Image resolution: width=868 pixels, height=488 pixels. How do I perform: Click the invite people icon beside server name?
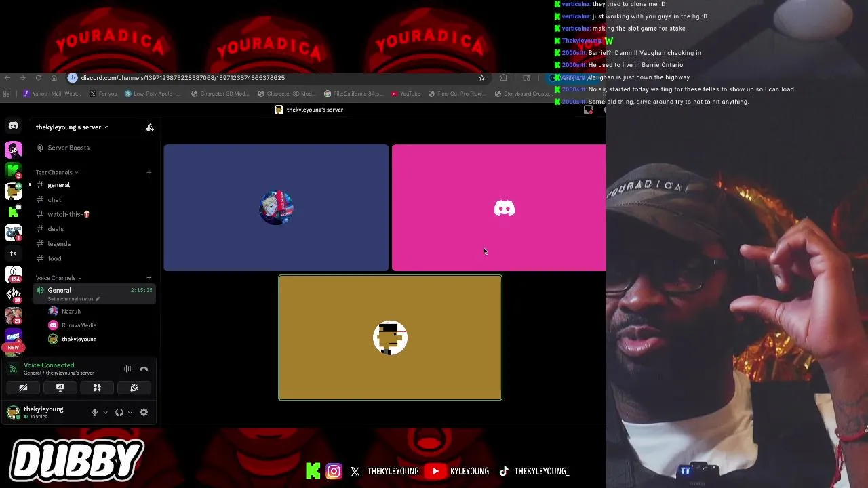pos(149,127)
